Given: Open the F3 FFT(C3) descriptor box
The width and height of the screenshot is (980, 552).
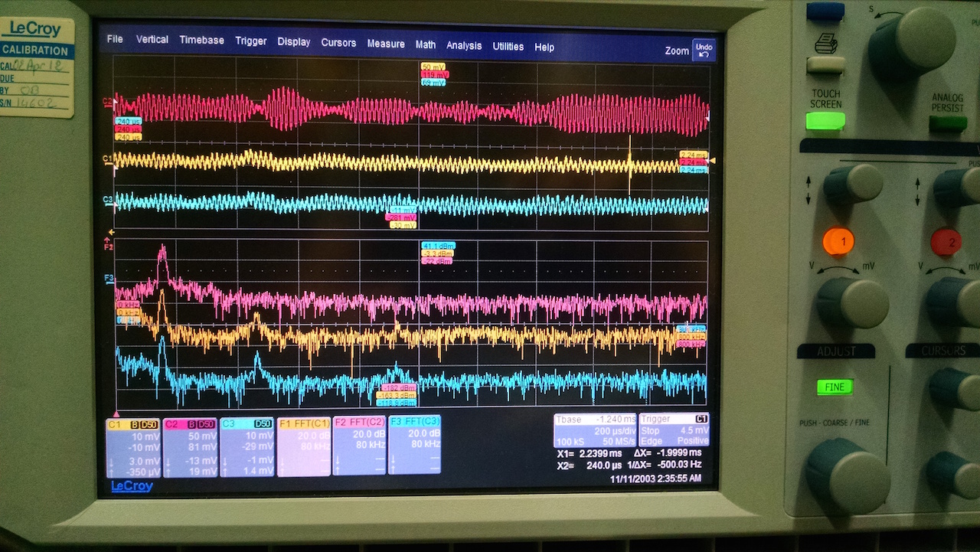Looking at the screenshot, I should coord(414,446).
